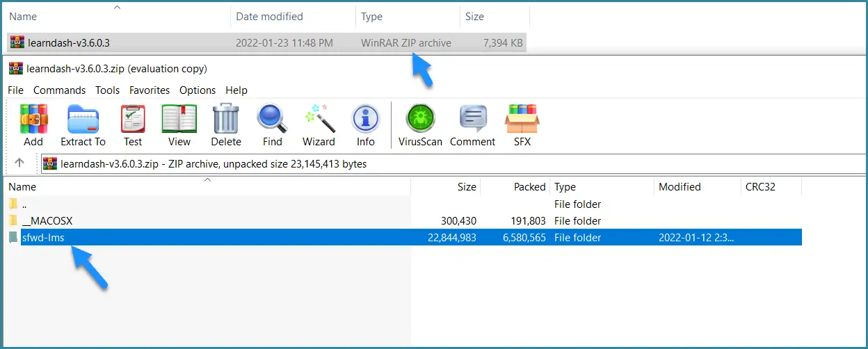Screen dimensions: 868x349
Task: Select the __MACOSX folder row
Action: point(404,221)
